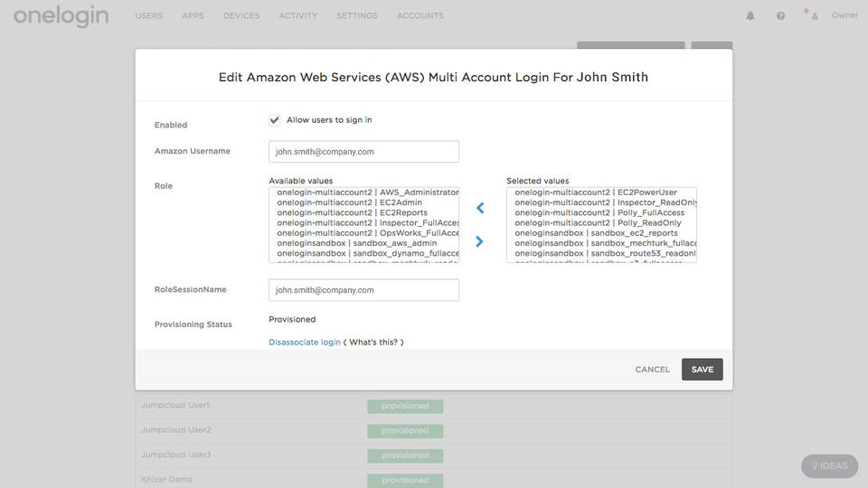Open the Activity menu
The width and height of the screenshot is (868, 488).
click(297, 16)
